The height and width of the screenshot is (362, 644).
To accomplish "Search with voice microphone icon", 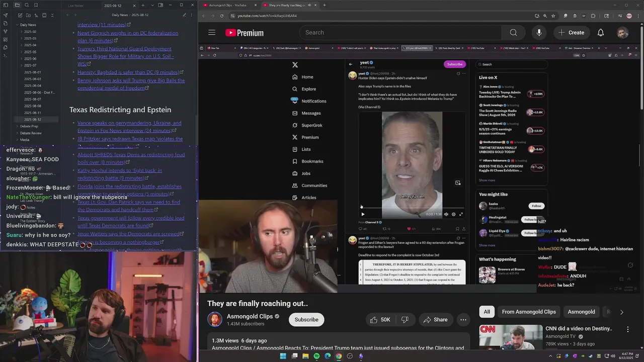I will [x=539, y=33].
